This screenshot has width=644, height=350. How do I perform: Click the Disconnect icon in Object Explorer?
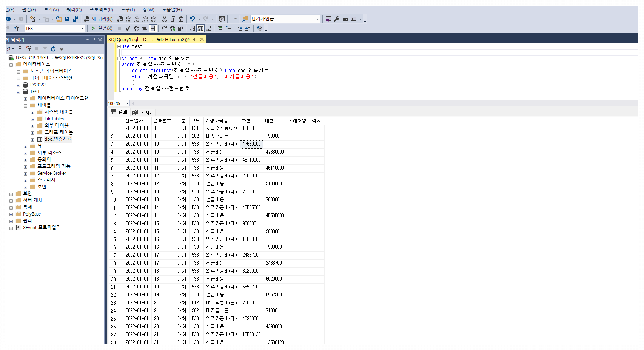click(28, 49)
